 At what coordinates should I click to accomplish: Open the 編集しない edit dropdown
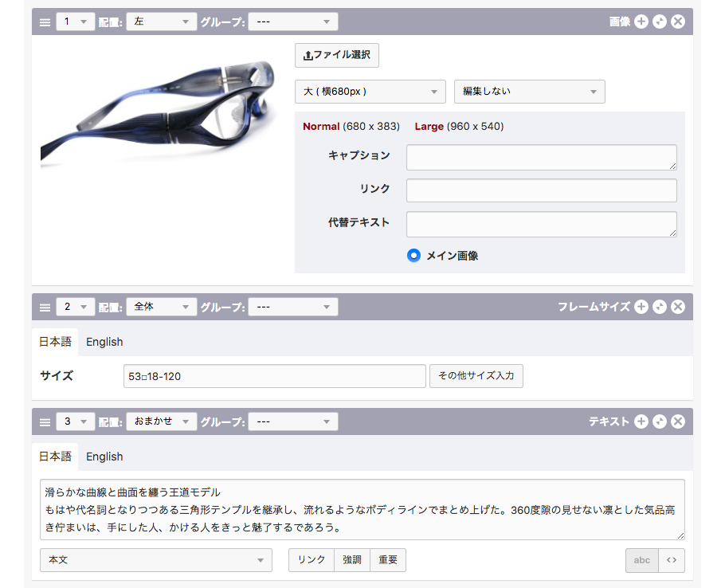tap(529, 92)
